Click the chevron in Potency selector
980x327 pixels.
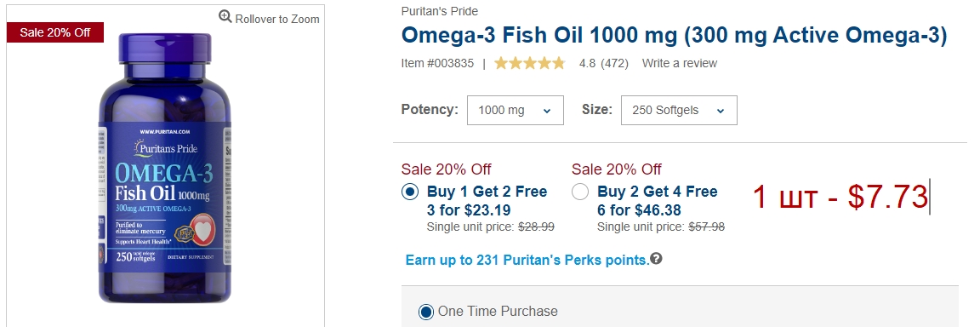[547, 112]
